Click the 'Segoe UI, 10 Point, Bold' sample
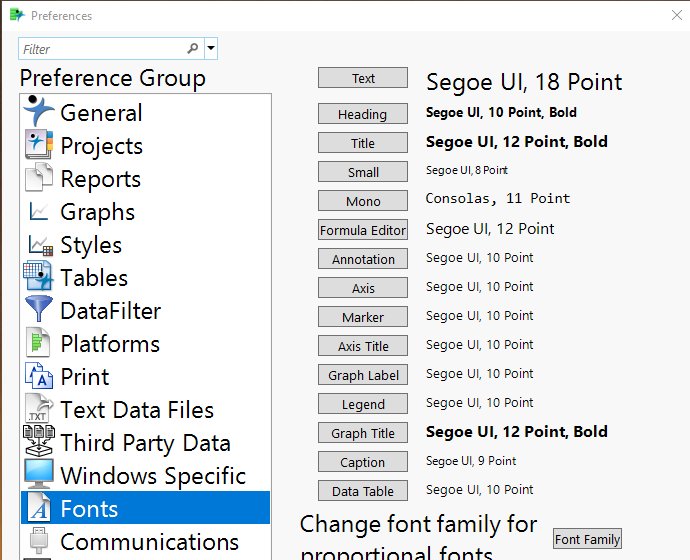690x560 pixels. [x=501, y=113]
